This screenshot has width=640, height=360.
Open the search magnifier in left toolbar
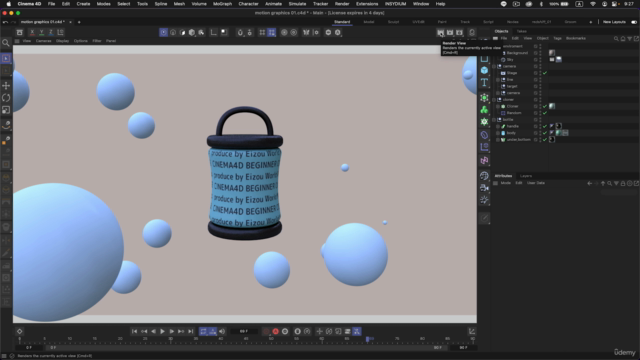(x=6, y=42)
